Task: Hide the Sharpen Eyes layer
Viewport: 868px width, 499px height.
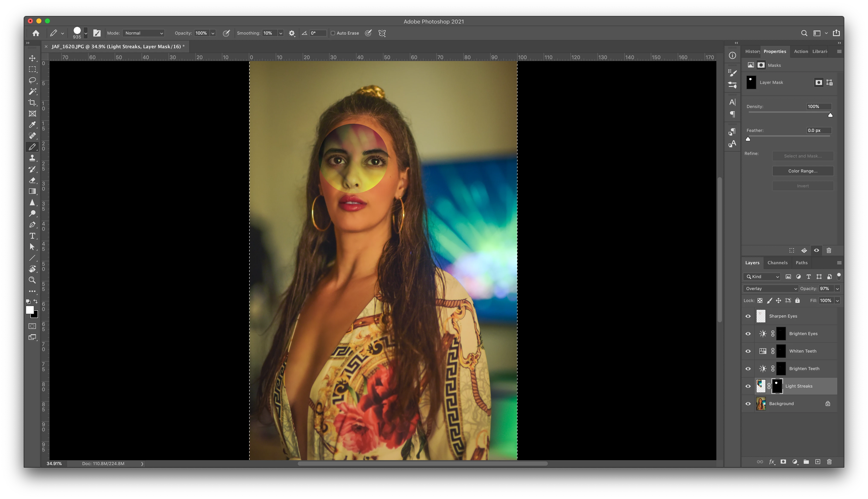Action: (748, 316)
